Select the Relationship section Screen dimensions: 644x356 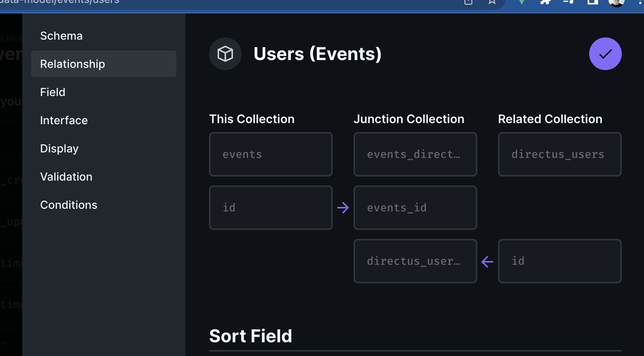(x=104, y=64)
